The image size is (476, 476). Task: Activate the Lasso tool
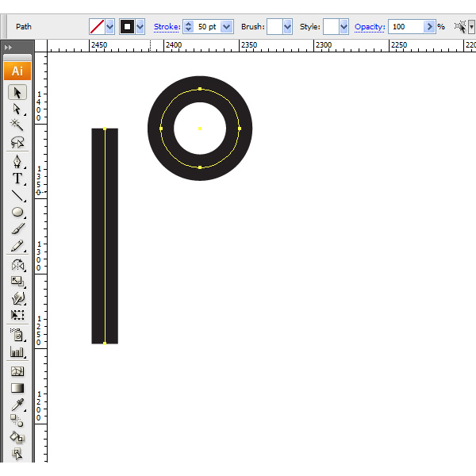(17, 143)
